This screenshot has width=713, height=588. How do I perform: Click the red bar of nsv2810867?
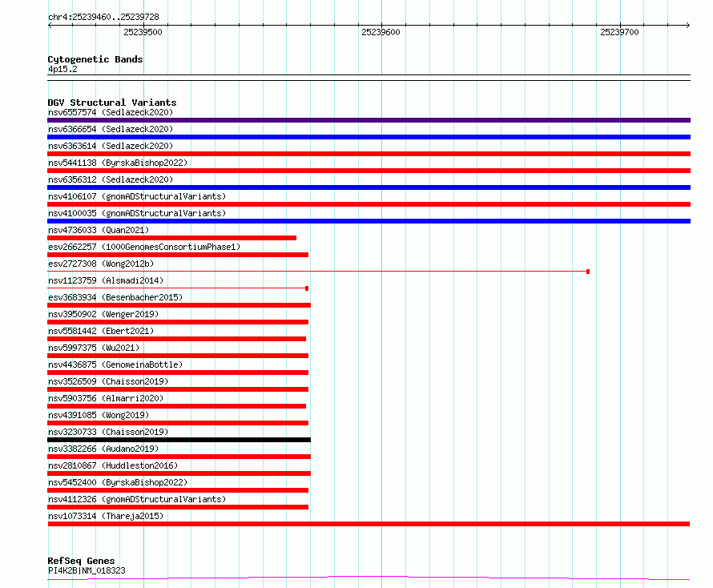[179, 473]
